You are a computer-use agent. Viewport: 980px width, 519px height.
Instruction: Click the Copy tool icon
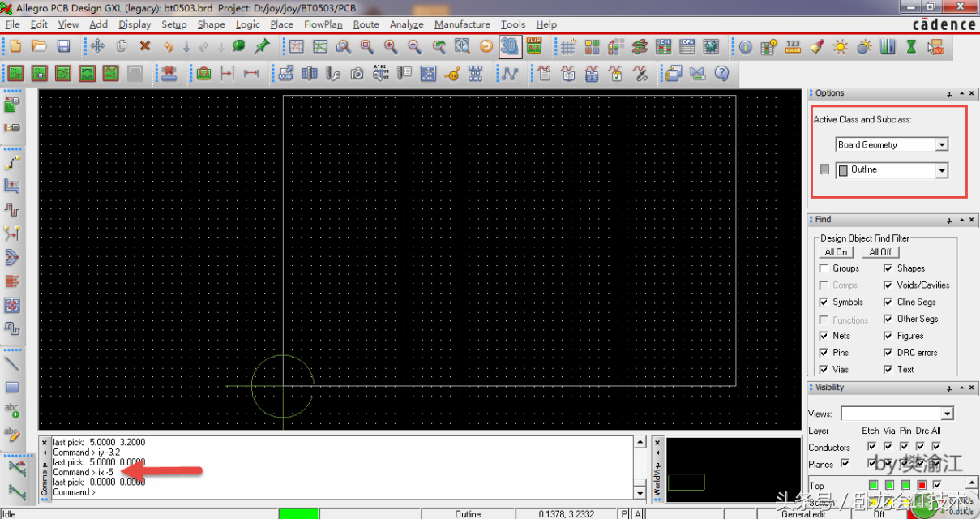point(122,46)
